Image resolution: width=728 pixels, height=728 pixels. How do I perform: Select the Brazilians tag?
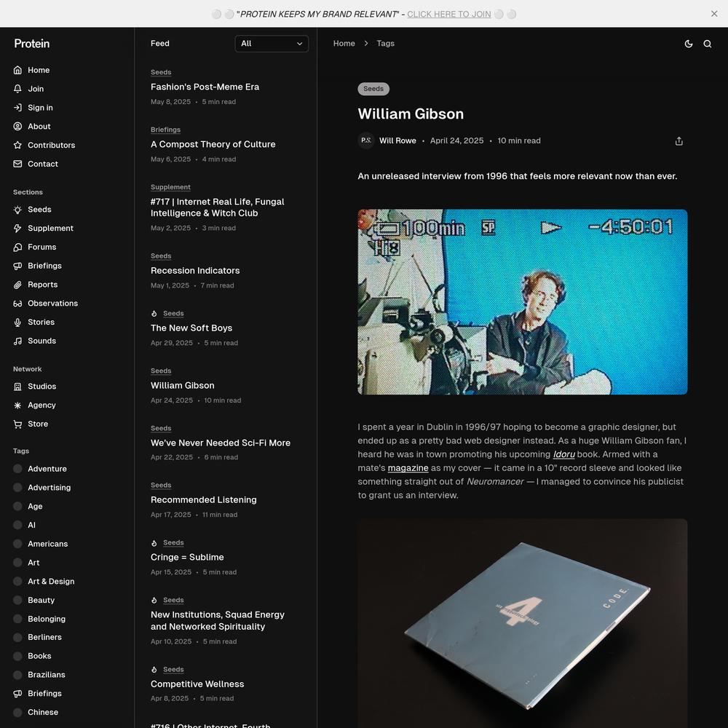click(47, 675)
